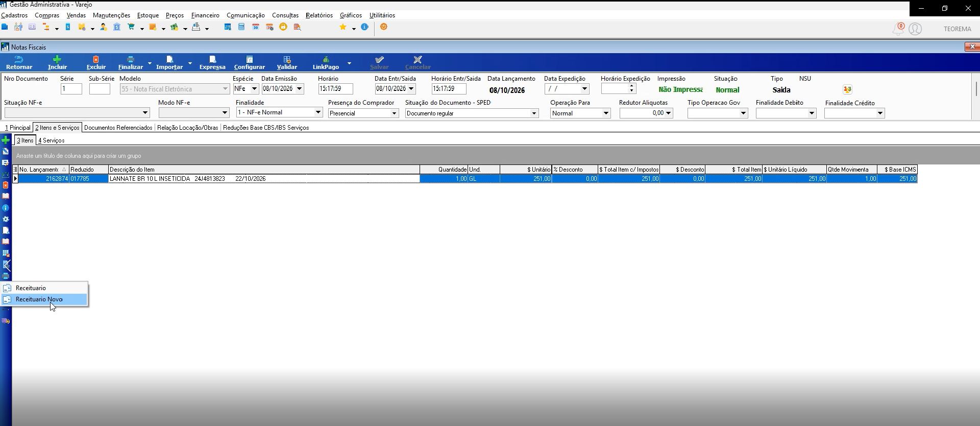
Task: Click the Configurar button
Action: [x=250, y=63]
